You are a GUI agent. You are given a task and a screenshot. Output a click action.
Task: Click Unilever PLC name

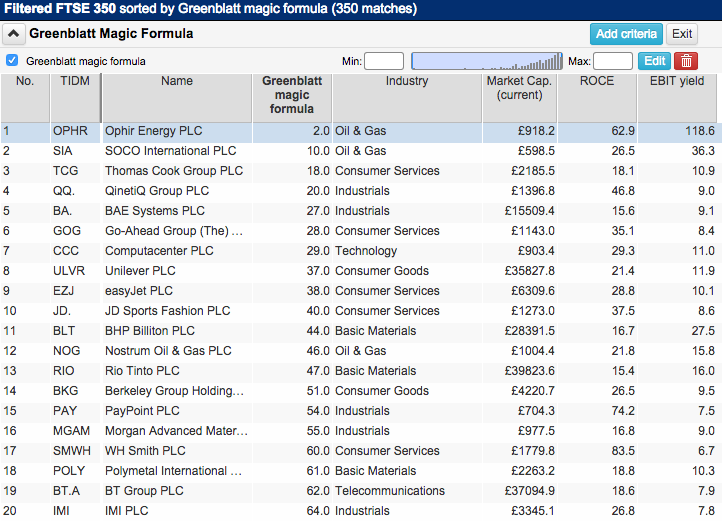pos(140,271)
